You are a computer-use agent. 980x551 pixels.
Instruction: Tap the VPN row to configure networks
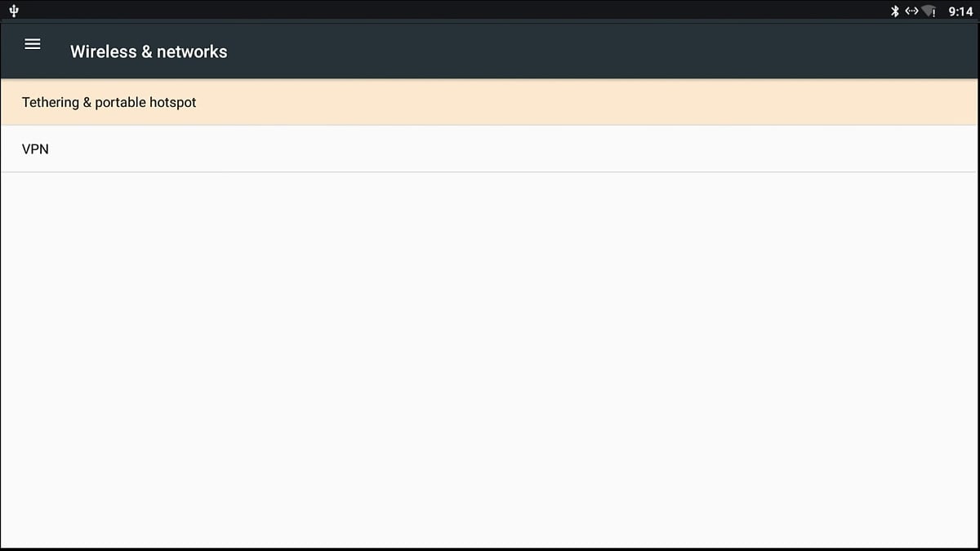[490, 149]
